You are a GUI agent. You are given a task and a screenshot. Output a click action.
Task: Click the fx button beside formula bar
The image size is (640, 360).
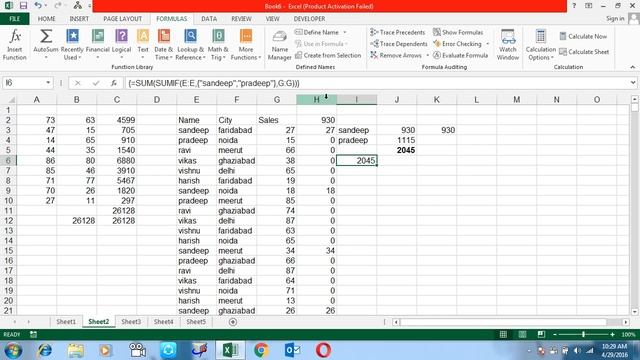[x=114, y=83]
